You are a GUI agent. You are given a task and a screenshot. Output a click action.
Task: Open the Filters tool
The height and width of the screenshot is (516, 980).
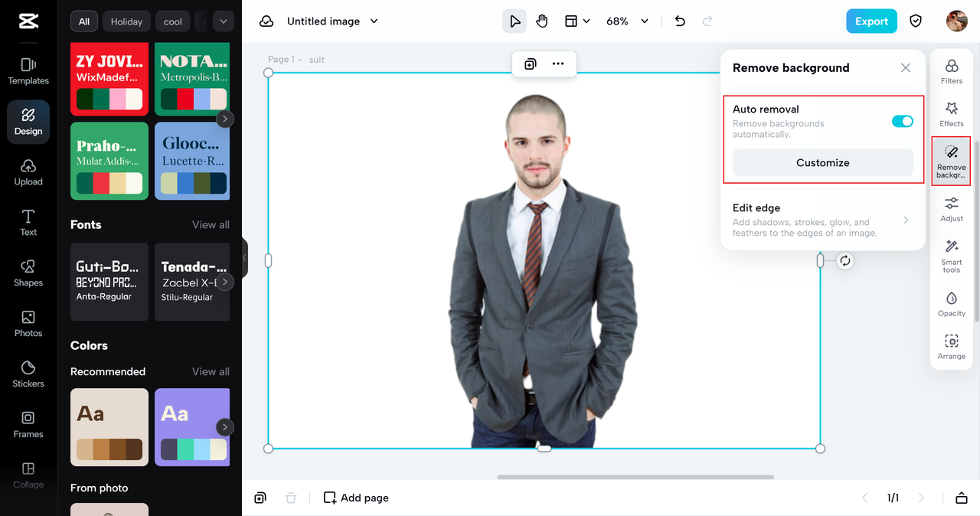click(x=952, y=71)
